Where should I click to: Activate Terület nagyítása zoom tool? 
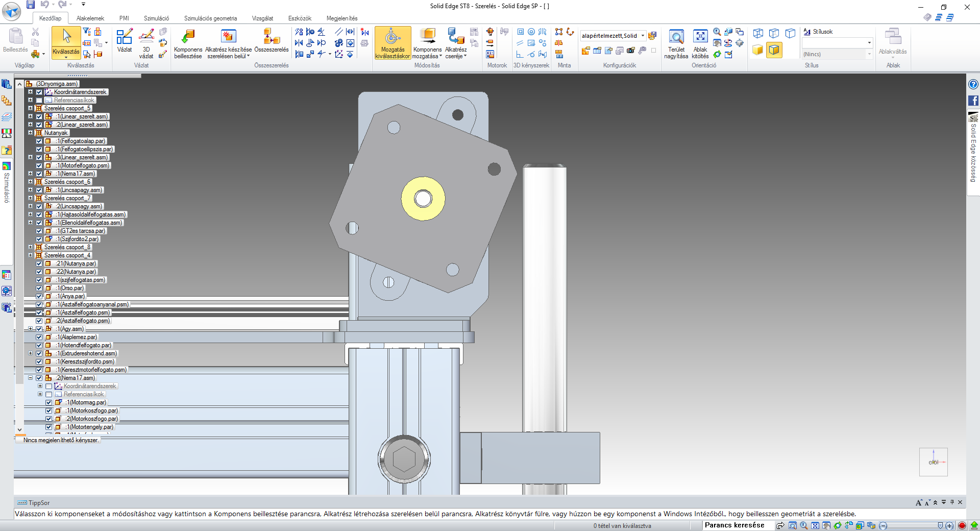pyautogui.click(x=676, y=37)
